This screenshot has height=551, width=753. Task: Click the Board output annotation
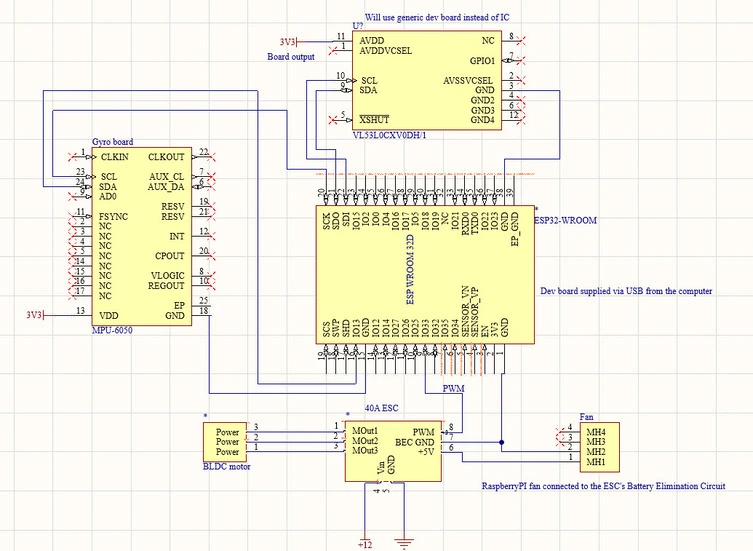click(x=291, y=57)
